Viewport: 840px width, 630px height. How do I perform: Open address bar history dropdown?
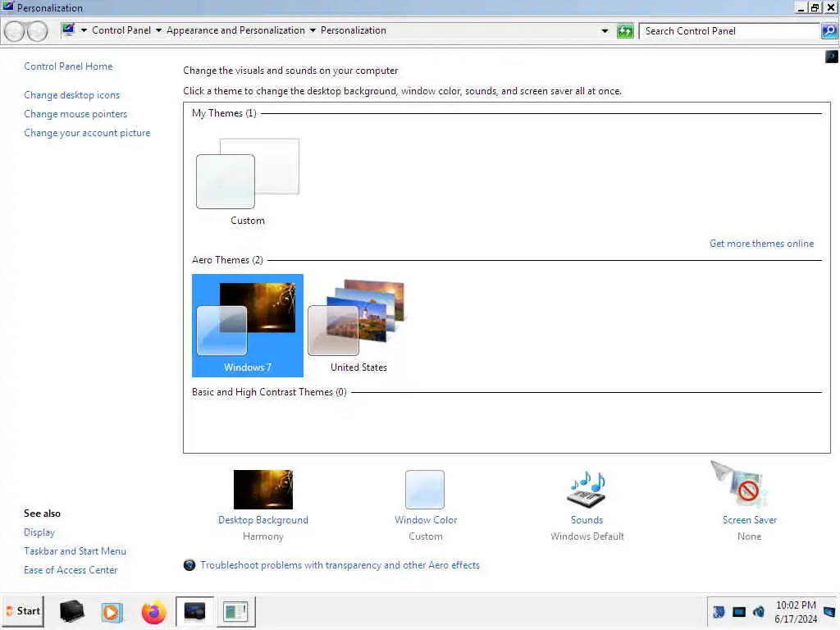(x=605, y=31)
